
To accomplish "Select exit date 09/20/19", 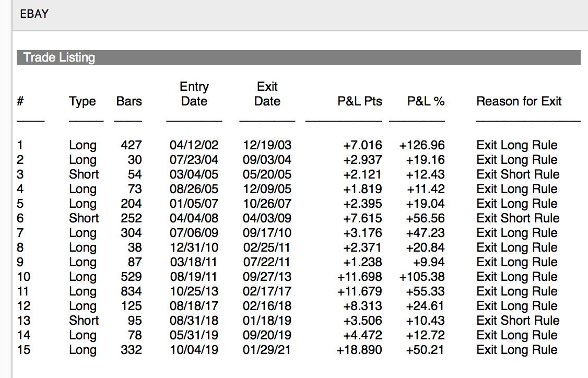I will (x=267, y=335).
